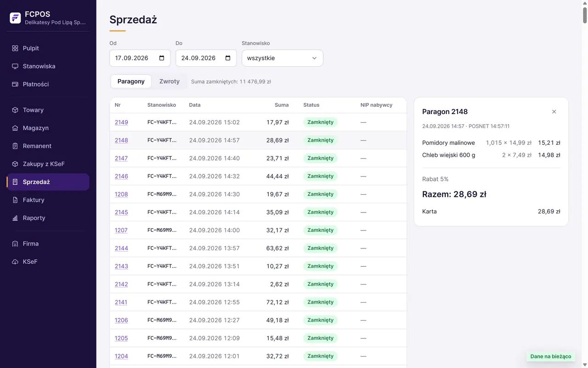Click the Sprzedaż receipt icon in sidebar
Image resolution: width=588 pixels, height=368 pixels.
pos(15,182)
